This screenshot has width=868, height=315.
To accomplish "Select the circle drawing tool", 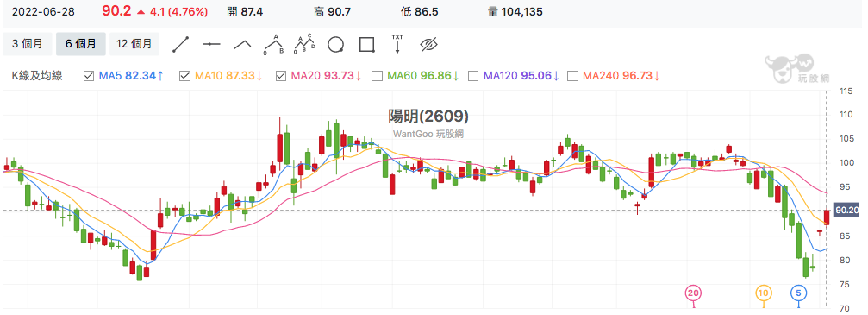I will coord(336,44).
